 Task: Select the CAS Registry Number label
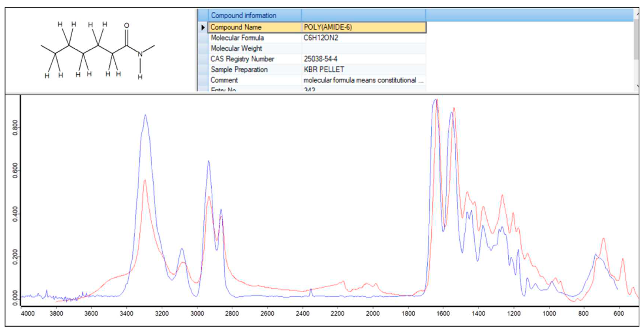coord(242,59)
